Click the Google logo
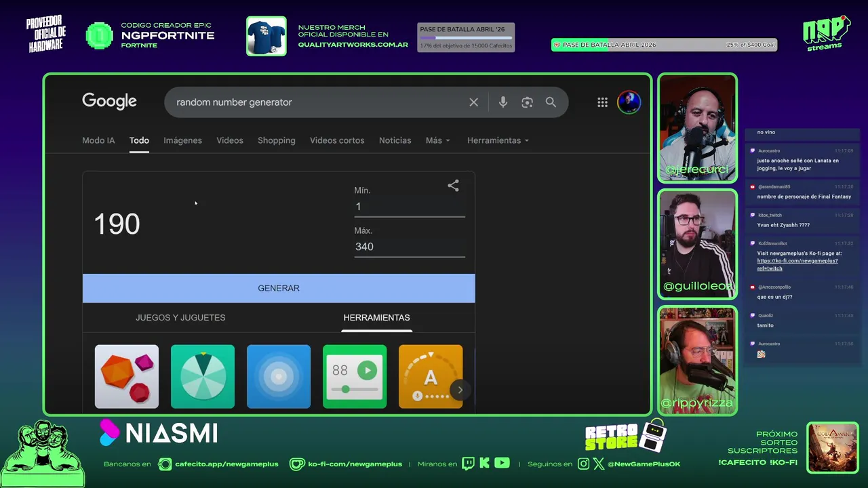 (x=109, y=102)
